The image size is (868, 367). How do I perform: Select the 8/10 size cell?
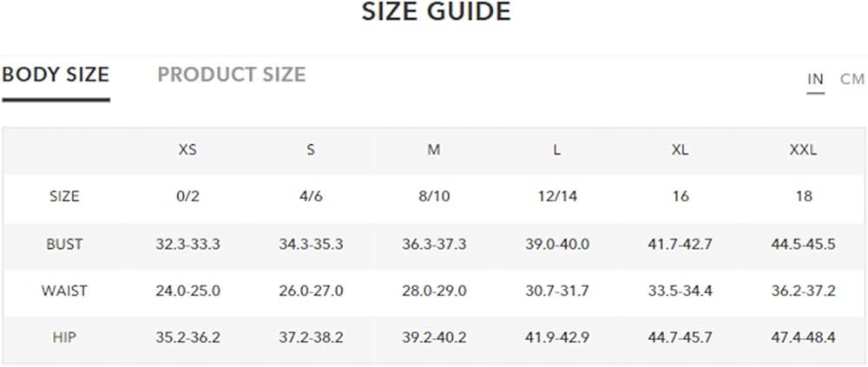434,196
